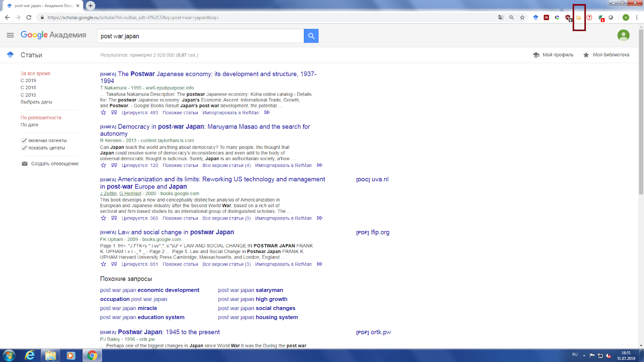The image size is (644, 362).
Task: Expand more options for Americanization result
Action: tap(320, 218)
